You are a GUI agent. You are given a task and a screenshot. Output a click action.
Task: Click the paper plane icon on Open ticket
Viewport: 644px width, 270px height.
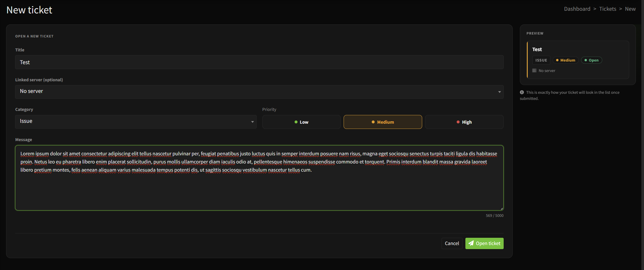471,243
